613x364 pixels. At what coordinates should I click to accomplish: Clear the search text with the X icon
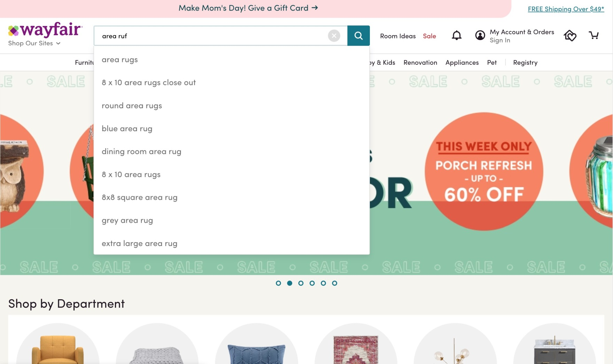(334, 35)
